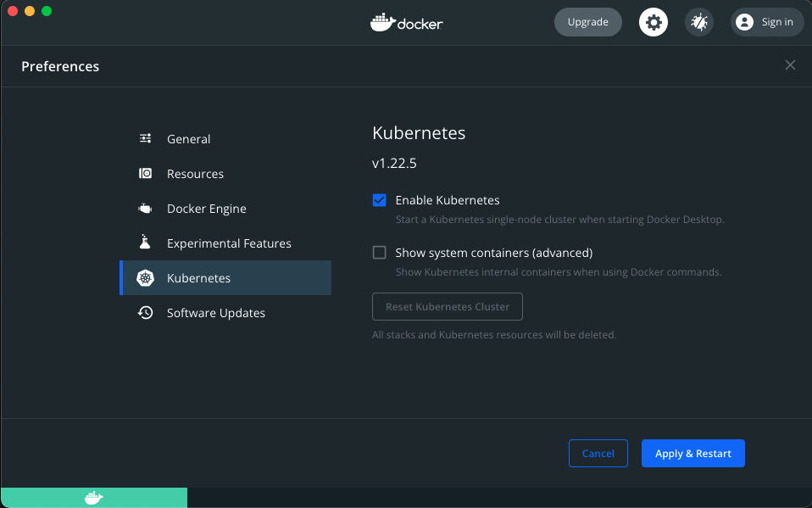Image resolution: width=812 pixels, height=508 pixels.
Task: Click the Docker whale logo in header
Action: (407, 22)
